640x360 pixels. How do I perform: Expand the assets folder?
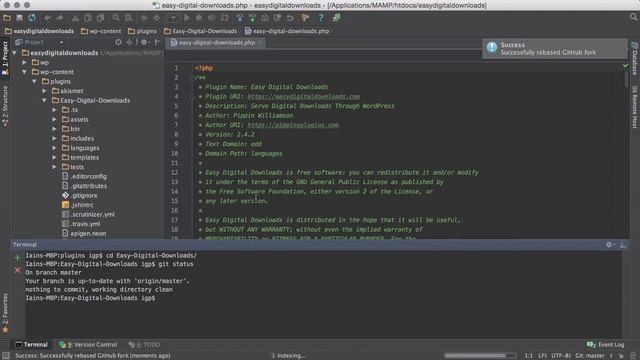tap(54, 119)
